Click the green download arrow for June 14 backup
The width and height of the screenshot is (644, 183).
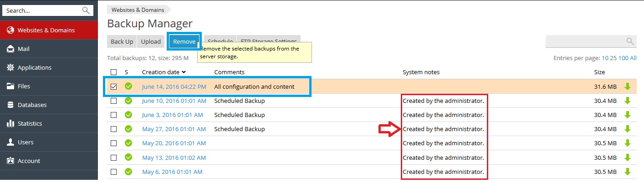pos(627,86)
